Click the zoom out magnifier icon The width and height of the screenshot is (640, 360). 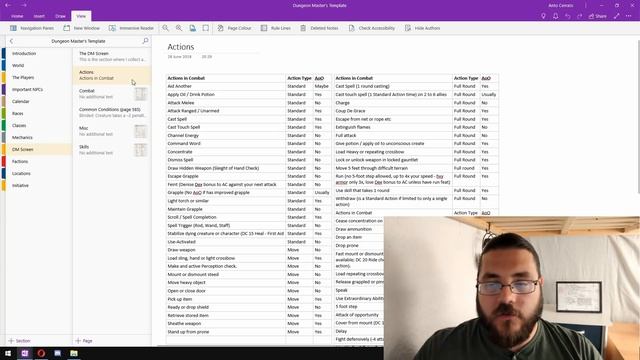point(165,28)
